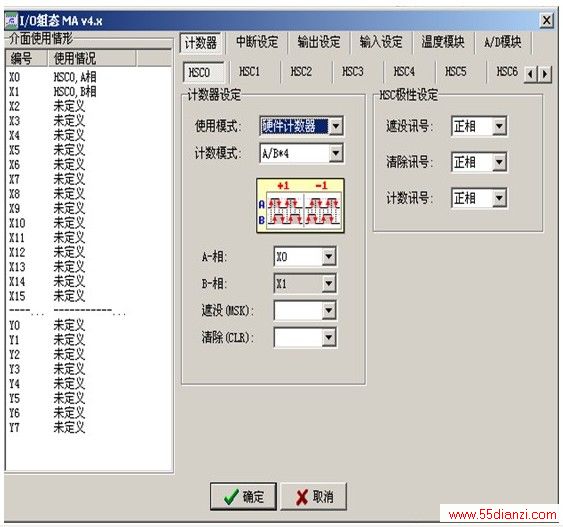Select the X0 row in usage list
This screenshot has height=527, width=563.
[x=89, y=77]
